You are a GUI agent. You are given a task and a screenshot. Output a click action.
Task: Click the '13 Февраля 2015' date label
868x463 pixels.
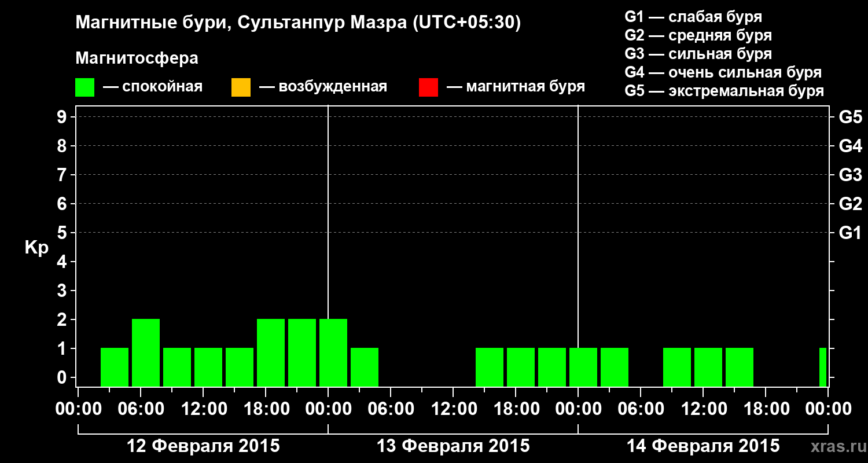click(x=453, y=446)
